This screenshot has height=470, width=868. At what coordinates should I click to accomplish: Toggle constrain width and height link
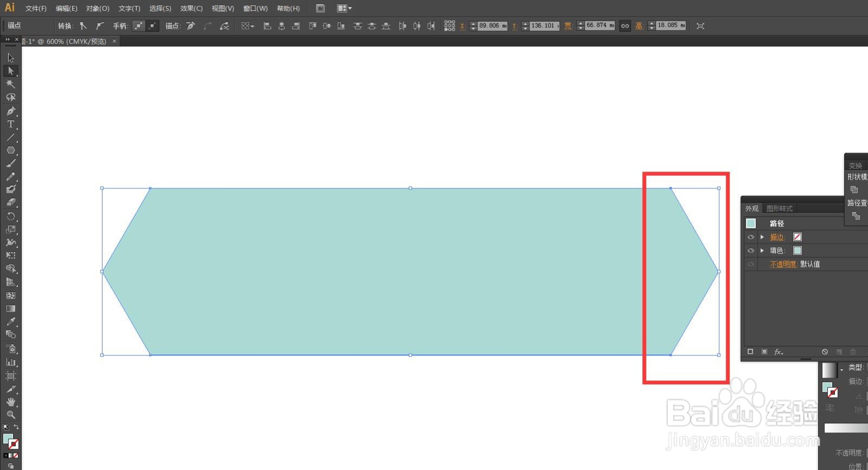tap(625, 26)
